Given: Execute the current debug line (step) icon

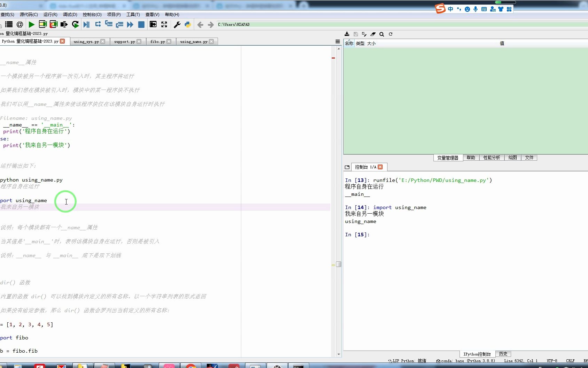Looking at the screenshot, I should (98, 24).
